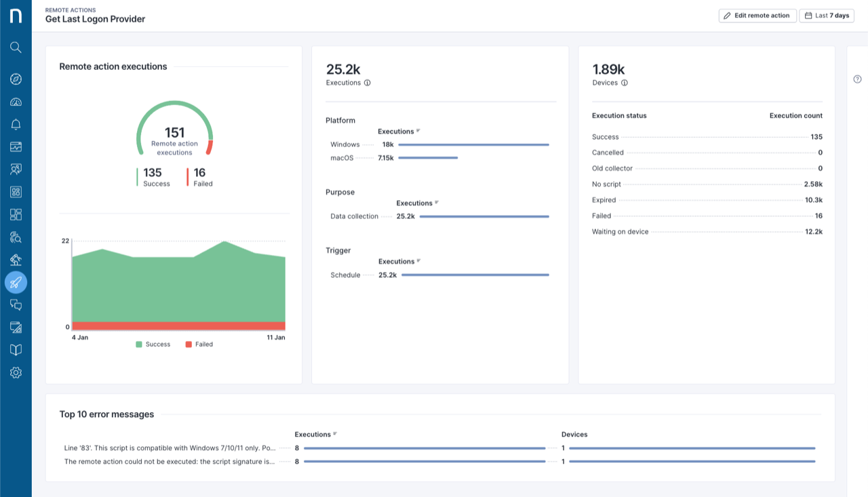Viewport: 868px width, 497px height.
Task: Toggle Success series in chart legend
Action: (153, 344)
